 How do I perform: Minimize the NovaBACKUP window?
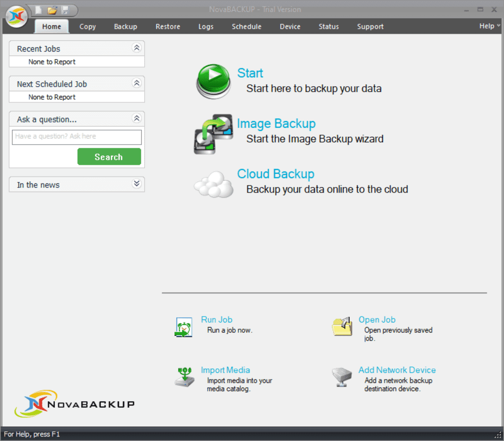[466, 10]
